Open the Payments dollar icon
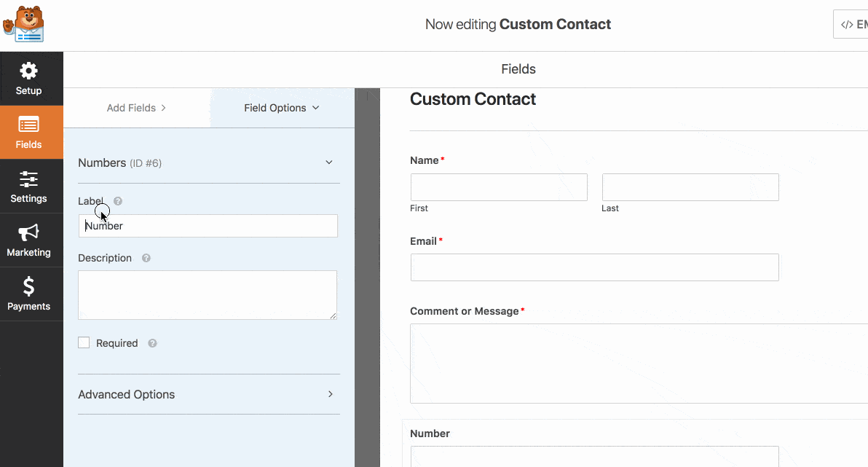The image size is (868, 467). pyautogui.click(x=28, y=286)
